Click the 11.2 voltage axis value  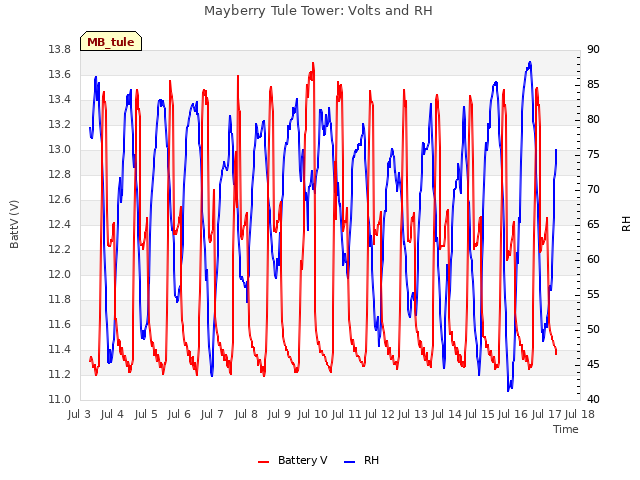(60, 375)
